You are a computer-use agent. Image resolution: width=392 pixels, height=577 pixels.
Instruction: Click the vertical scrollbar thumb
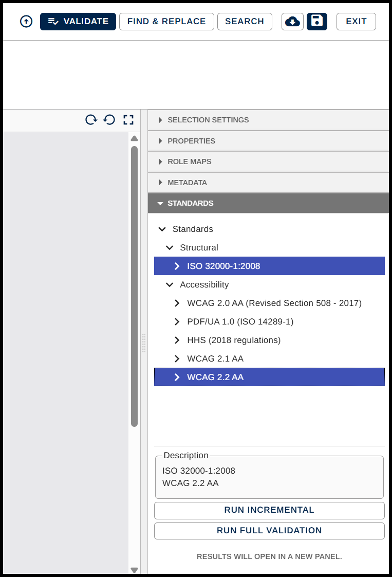[x=134, y=286]
